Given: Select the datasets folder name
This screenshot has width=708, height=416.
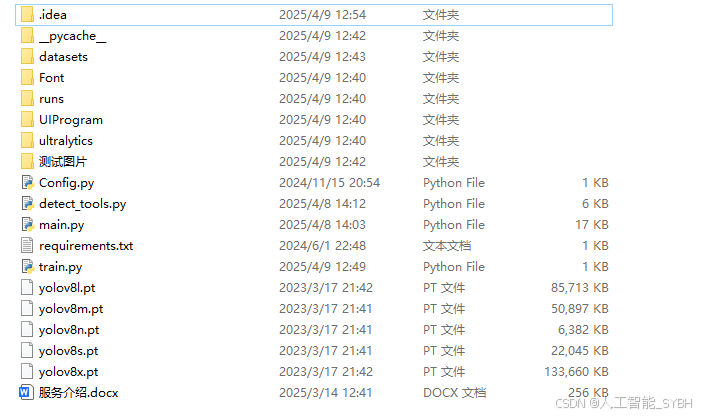Looking at the screenshot, I should 63,57.
